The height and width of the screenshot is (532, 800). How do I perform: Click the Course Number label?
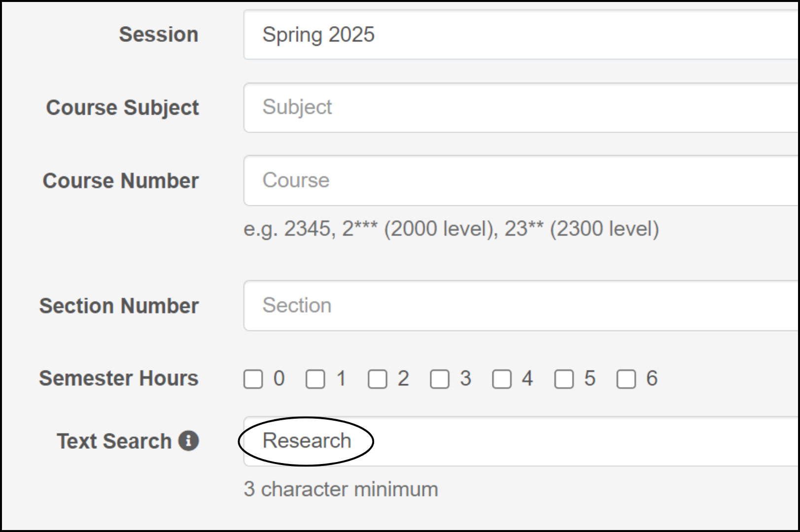[121, 181]
